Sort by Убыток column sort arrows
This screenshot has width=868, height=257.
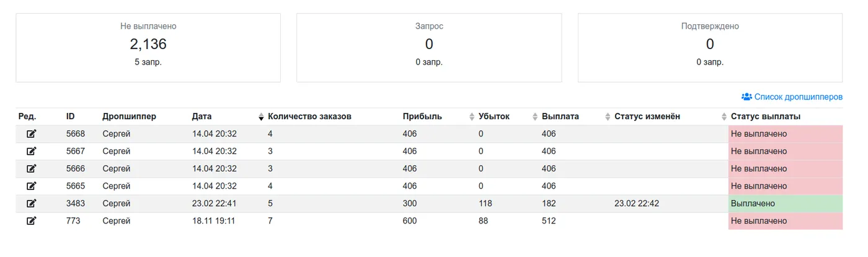(x=535, y=117)
